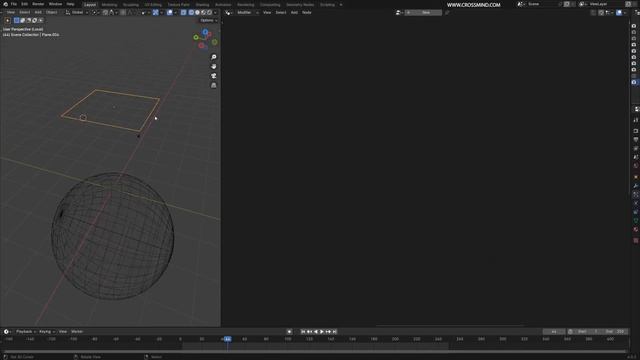Click the red X axis on navigation gizmo

[x=201, y=45]
